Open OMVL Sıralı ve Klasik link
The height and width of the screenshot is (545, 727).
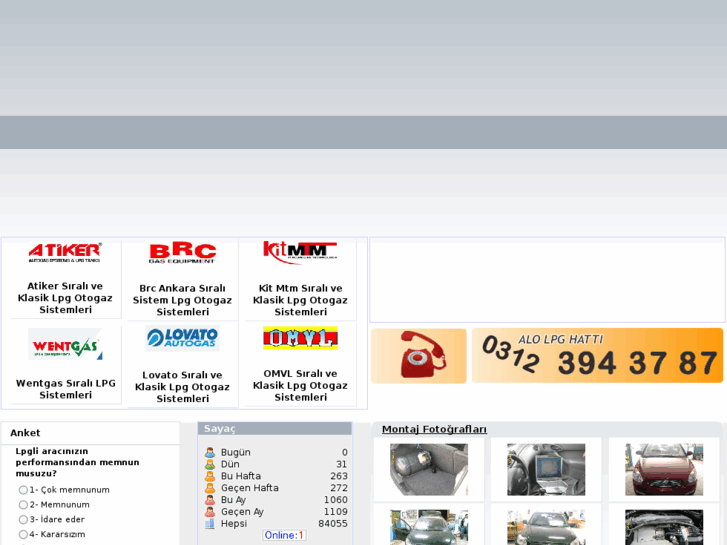coord(300,385)
